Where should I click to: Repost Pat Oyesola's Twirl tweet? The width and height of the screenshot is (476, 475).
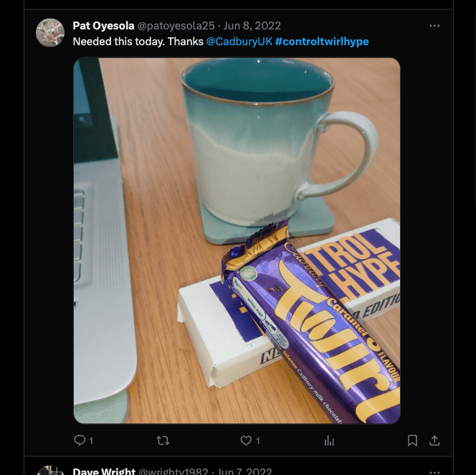tap(163, 440)
